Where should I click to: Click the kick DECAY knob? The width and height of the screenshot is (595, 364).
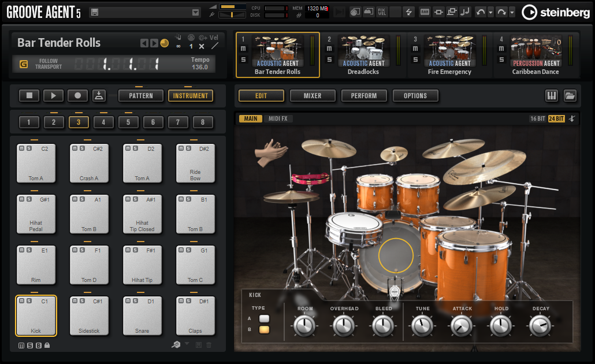point(540,326)
